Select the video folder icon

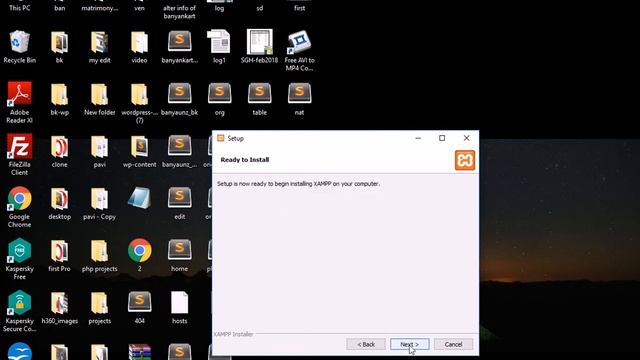point(139,42)
